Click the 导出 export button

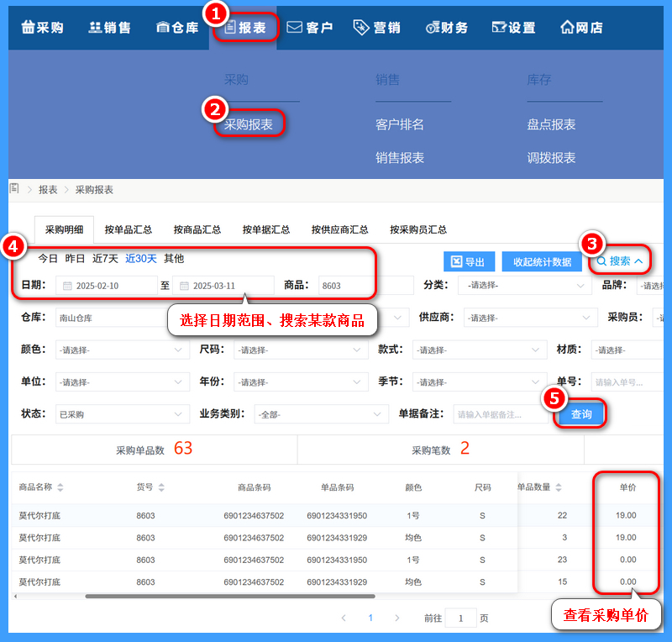click(469, 262)
